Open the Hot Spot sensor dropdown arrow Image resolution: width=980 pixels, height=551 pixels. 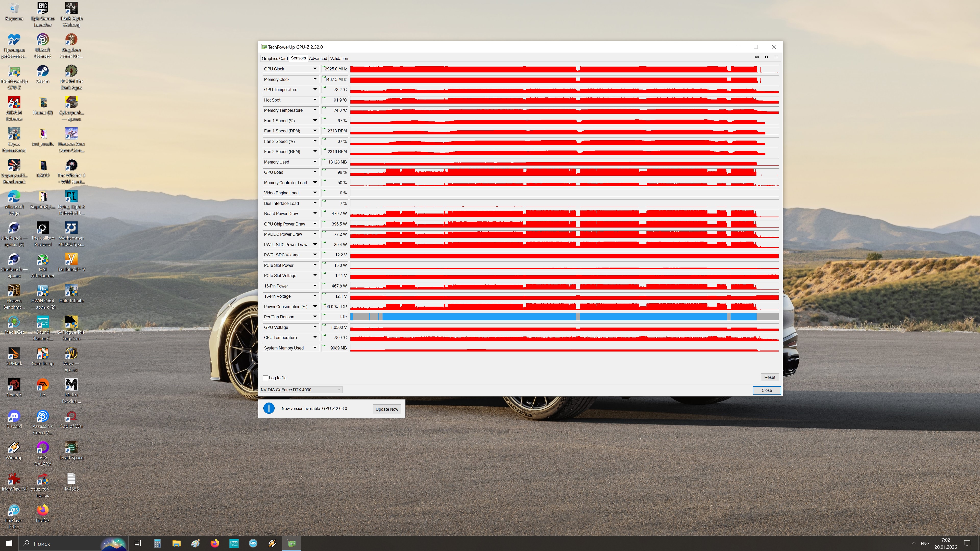(315, 100)
